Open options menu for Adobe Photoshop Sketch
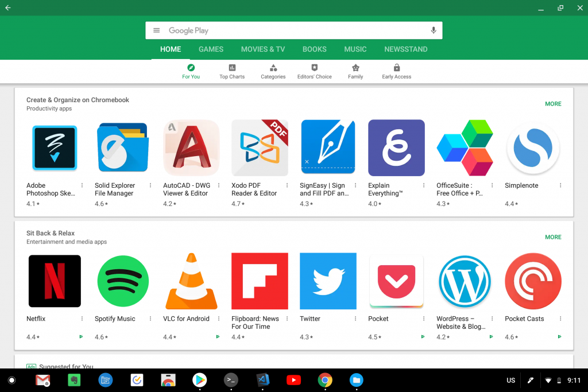The image size is (588, 392). pyautogui.click(x=82, y=185)
